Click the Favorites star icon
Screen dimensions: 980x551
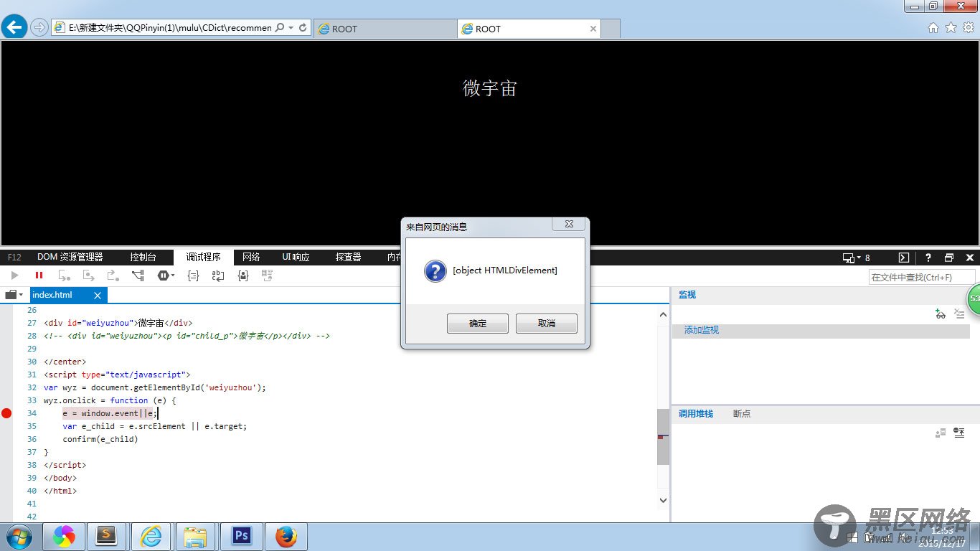coord(951,27)
